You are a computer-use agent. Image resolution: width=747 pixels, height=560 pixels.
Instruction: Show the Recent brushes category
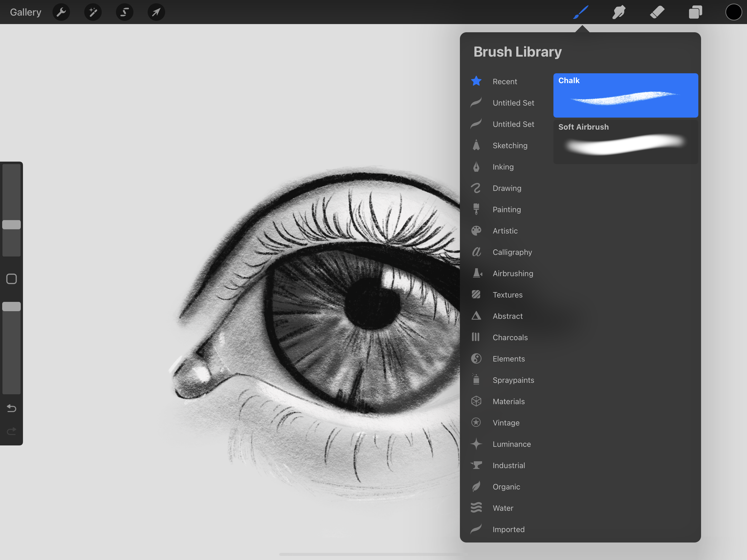(504, 81)
